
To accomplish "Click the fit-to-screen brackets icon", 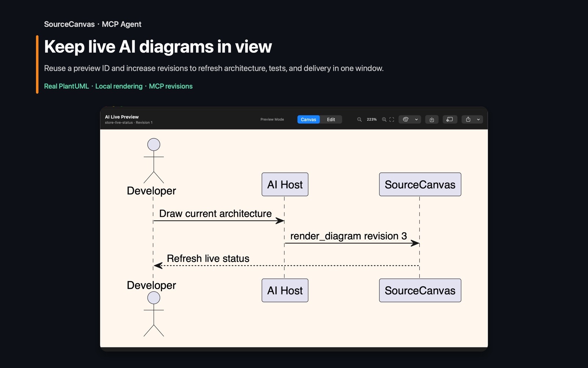I will click(x=392, y=120).
